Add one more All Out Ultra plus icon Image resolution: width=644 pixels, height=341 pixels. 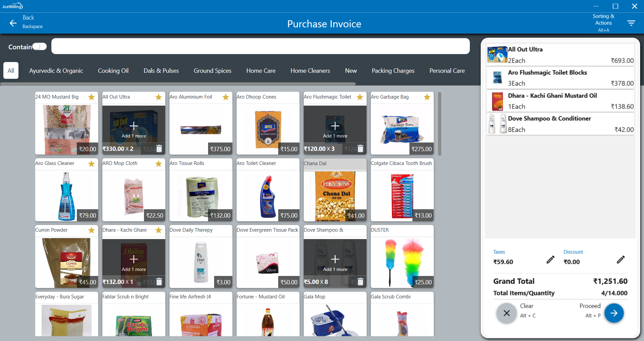coord(134,126)
